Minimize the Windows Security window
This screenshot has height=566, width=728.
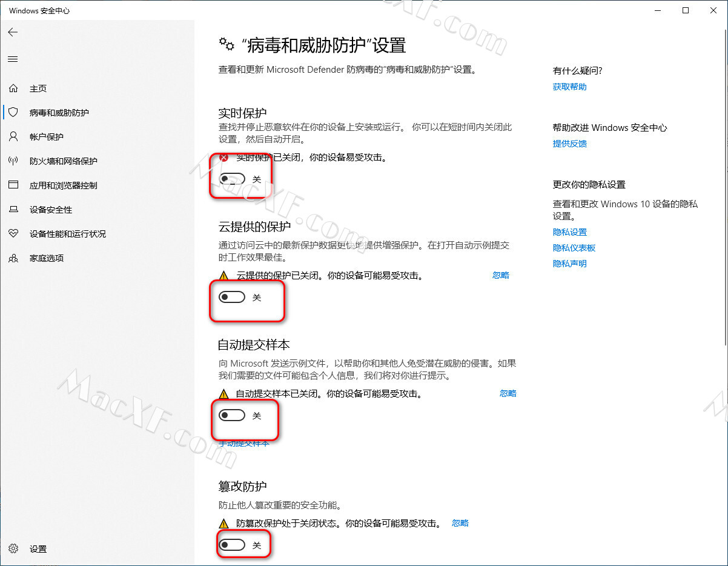pyautogui.click(x=658, y=10)
